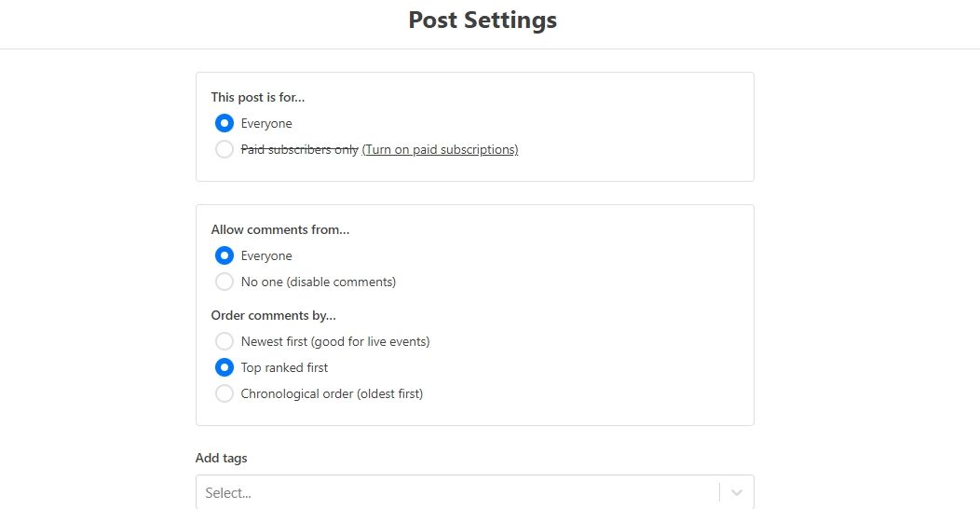Select Everyone radio under Allow comments from

224,255
